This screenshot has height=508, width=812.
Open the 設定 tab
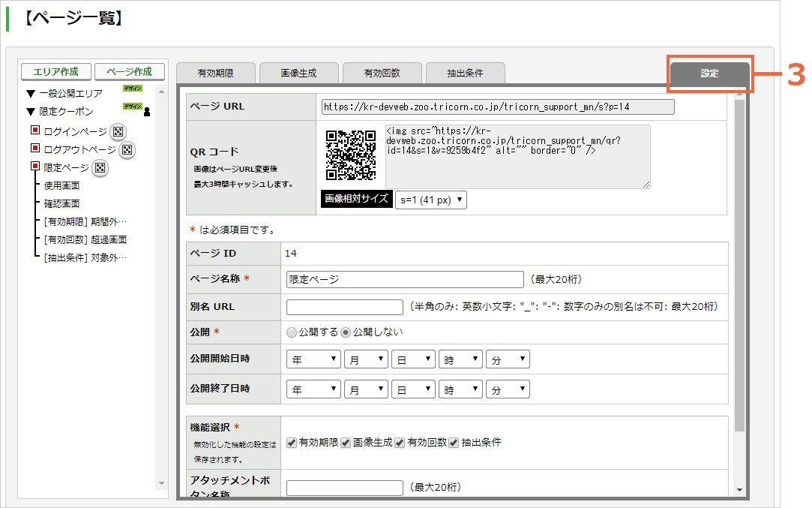pos(709,74)
